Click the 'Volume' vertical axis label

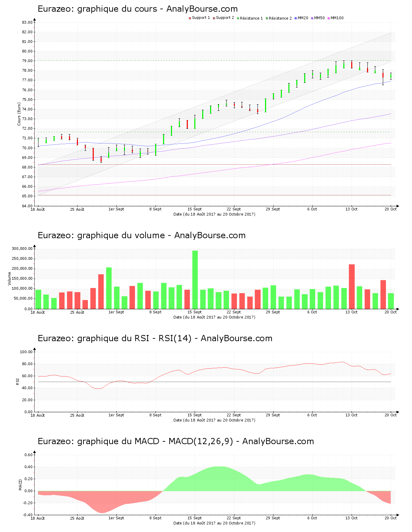(x=10, y=279)
